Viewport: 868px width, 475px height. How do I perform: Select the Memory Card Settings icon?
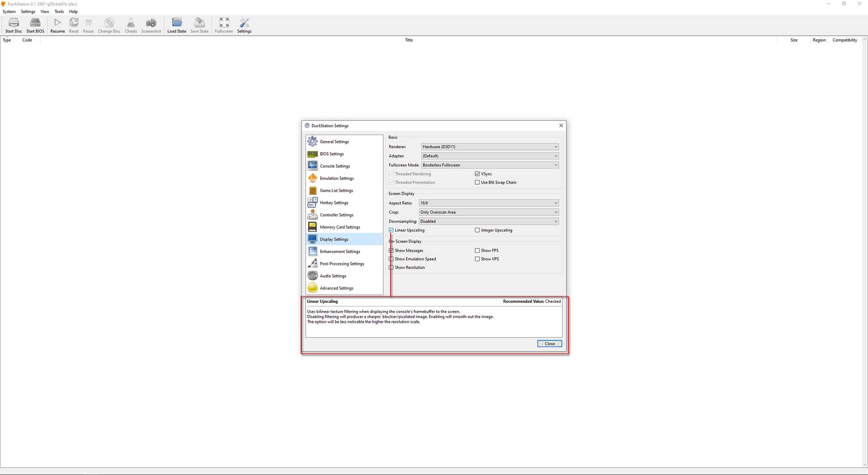[312, 227]
